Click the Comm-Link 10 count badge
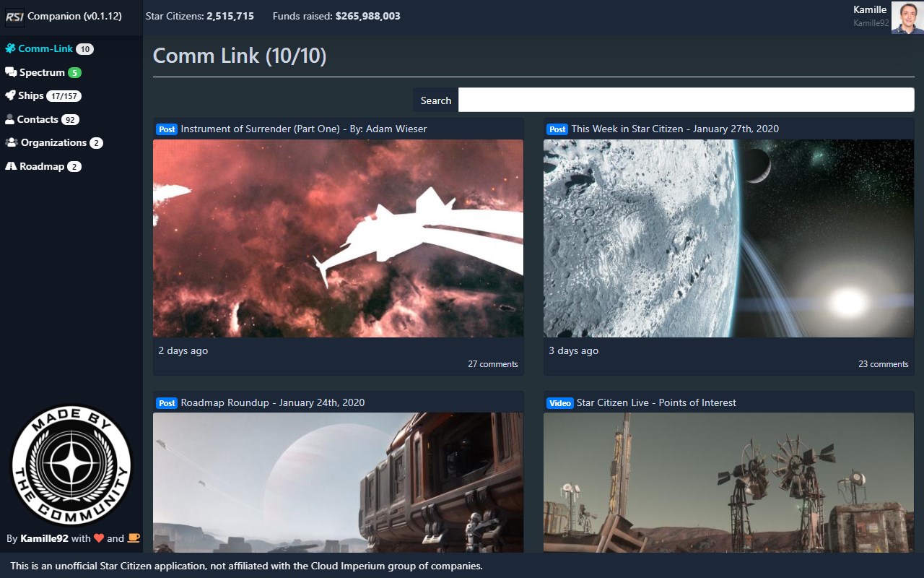The width and height of the screenshot is (924, 578). coord(84,49)
